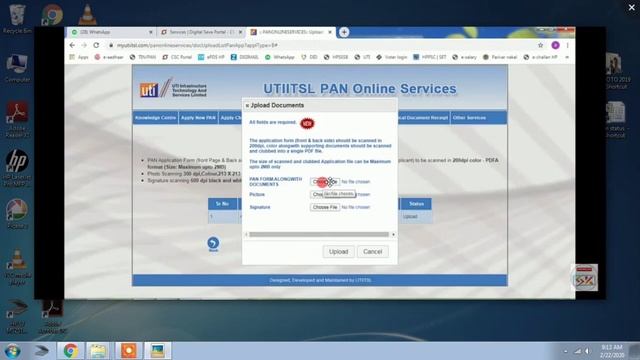The width and height of the screenshot is (640, 360).
Task: Open HP LaserJet desktop shortcut
Action: pos(17,167)
